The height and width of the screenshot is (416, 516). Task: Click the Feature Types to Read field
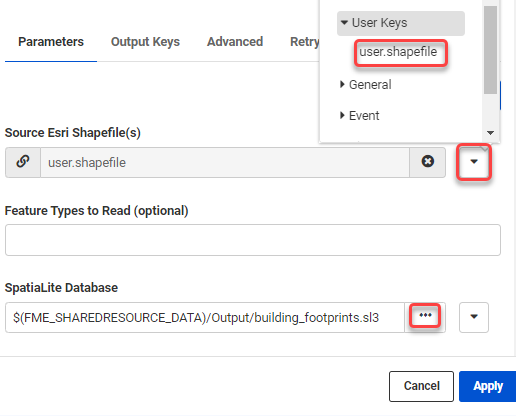[x=253, y=240]
